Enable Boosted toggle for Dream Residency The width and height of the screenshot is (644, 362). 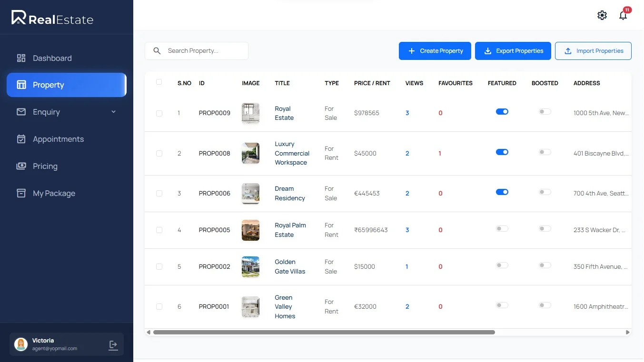[545, 192]
